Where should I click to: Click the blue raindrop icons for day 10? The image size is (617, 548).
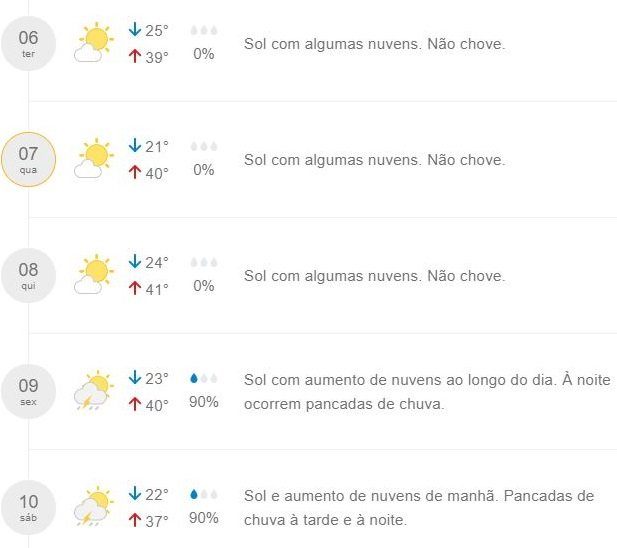click(204, 494)
